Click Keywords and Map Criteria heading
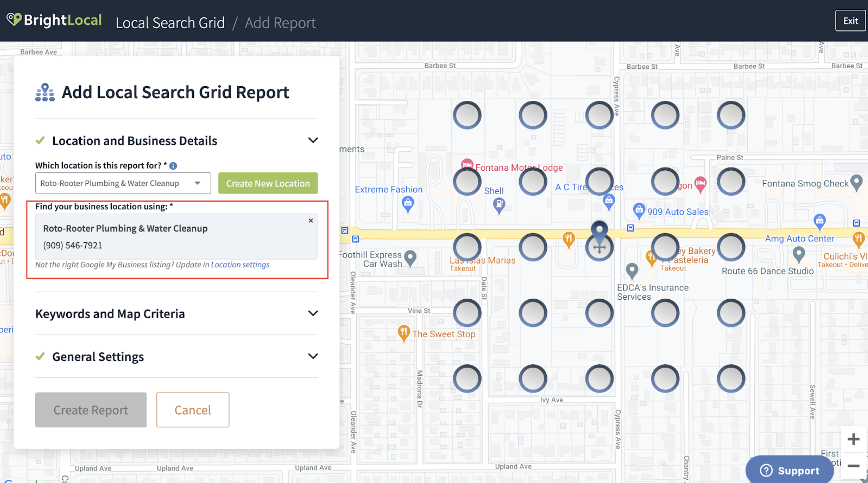This screenshot has height=483, width=868. pos(110,314)
